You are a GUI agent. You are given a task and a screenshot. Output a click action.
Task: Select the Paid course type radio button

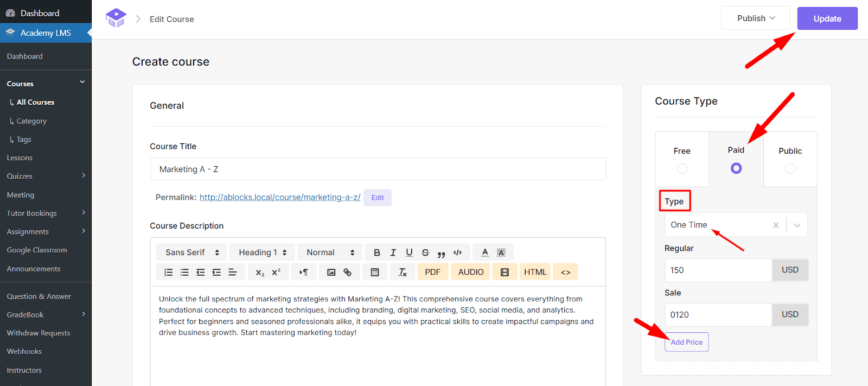click(736, 168)
